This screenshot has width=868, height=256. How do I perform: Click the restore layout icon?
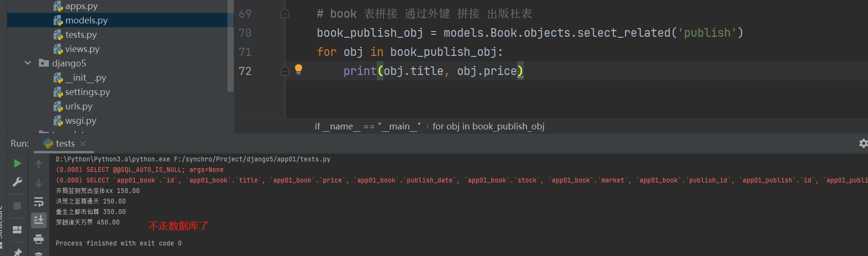(17, 230)
